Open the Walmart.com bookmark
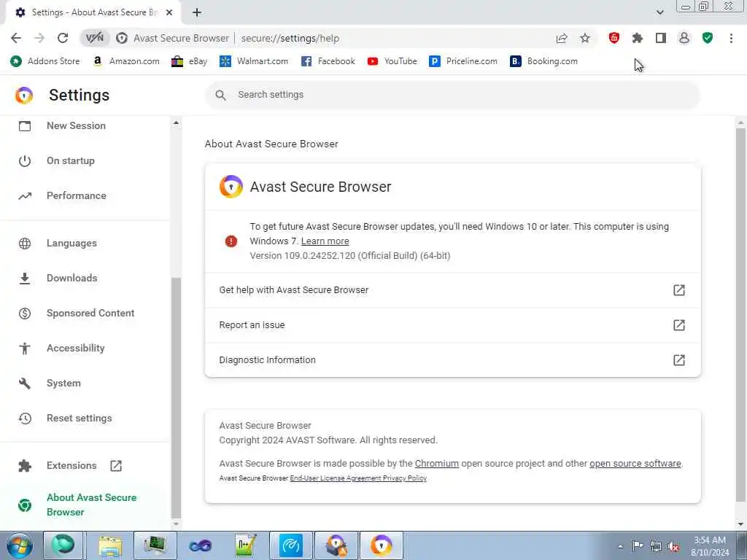Image resolution: width=747 pixels, height=560 pixels. tap(254, 61)
